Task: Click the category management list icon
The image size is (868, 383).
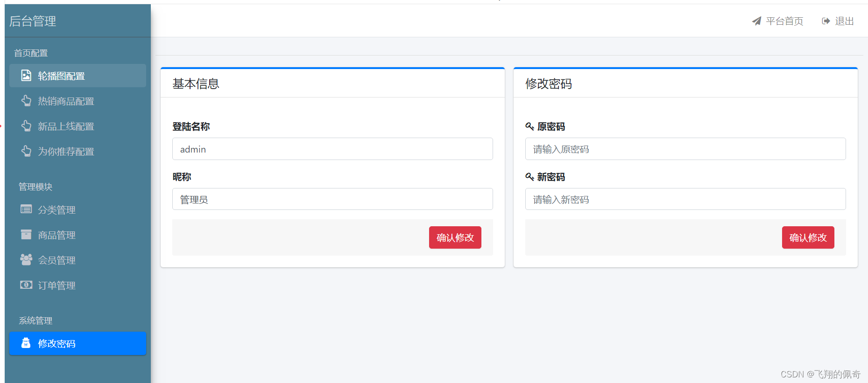Action: click(x=26, y=209)
